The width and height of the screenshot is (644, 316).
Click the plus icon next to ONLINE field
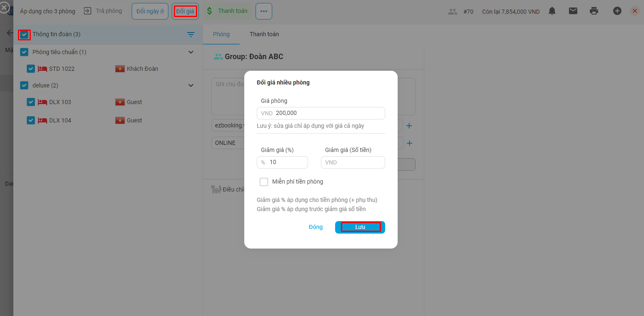point(409,143)
